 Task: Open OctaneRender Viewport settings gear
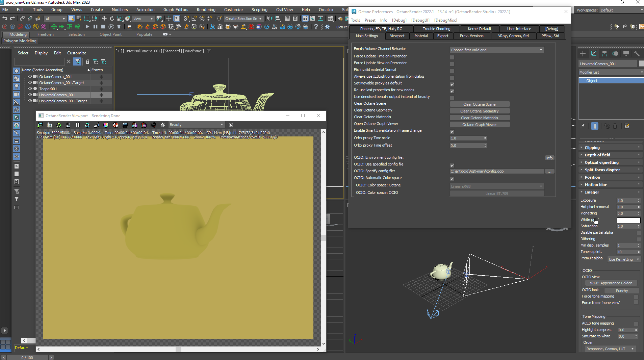163,125
